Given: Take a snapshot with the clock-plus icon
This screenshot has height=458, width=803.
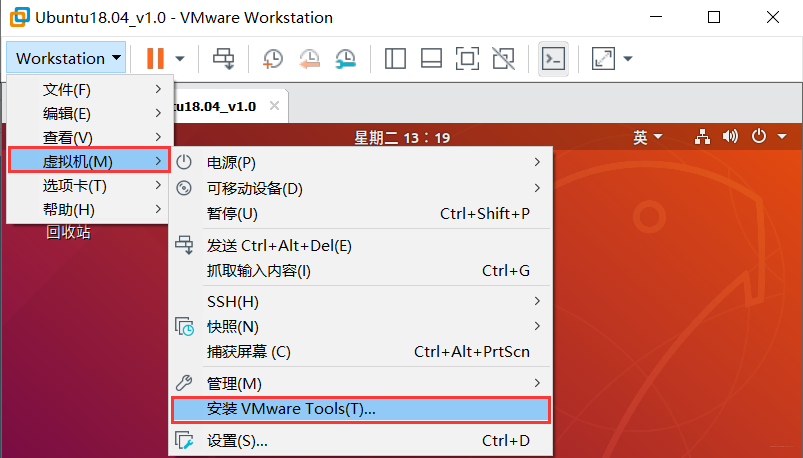Looking at the screenshot, I should tap(273, 58).
